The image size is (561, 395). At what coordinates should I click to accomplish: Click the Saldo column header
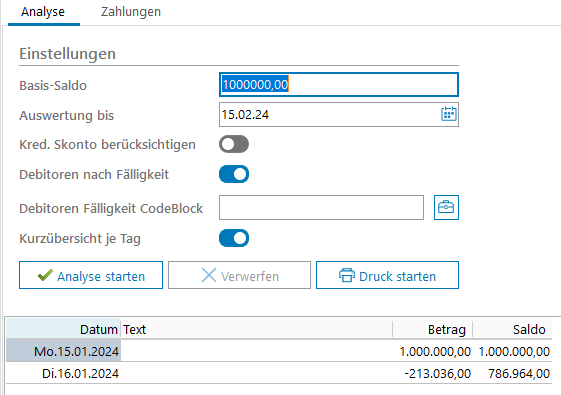[x=512, y=329]
